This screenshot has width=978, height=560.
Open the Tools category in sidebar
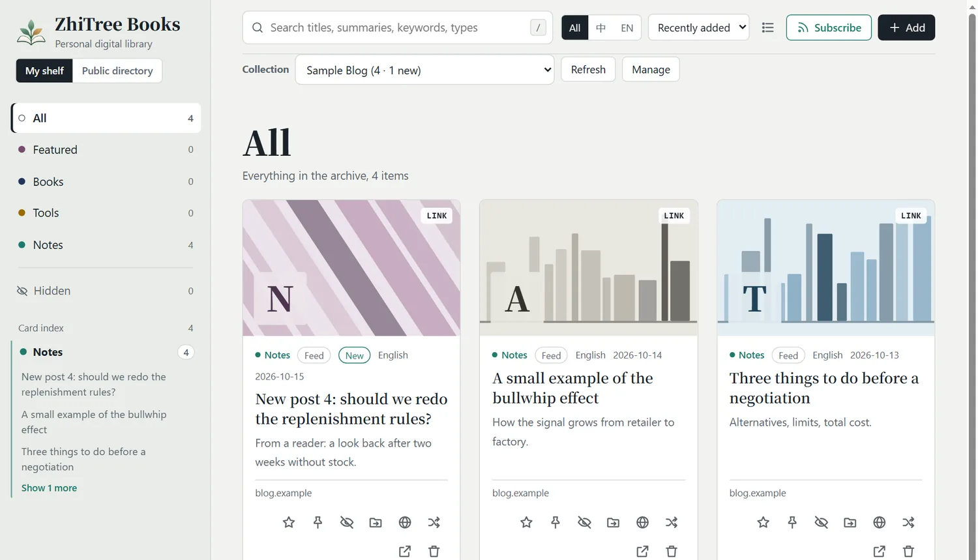[x=106, y=213]
